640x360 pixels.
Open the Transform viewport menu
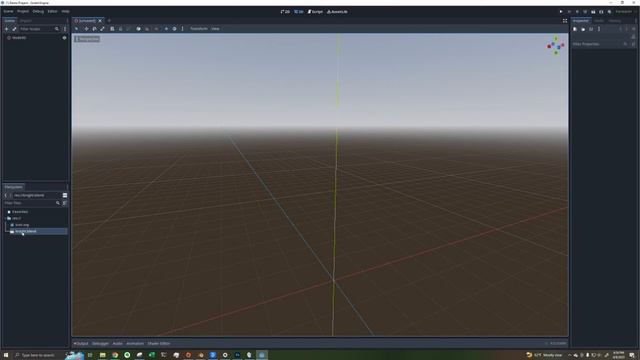(199, 29)
